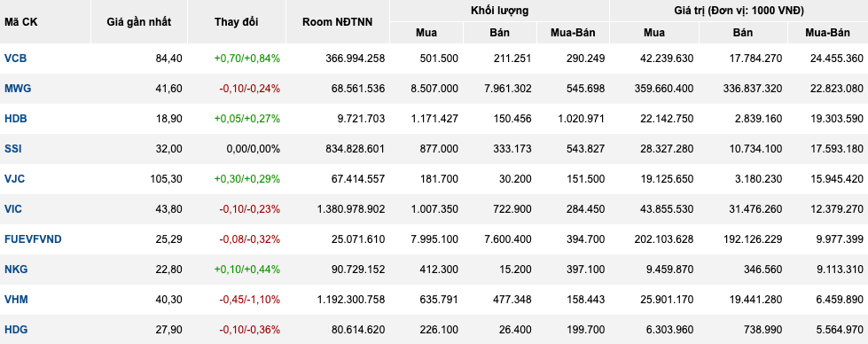Click the HDG ticker symbol

tap(16, 330)
